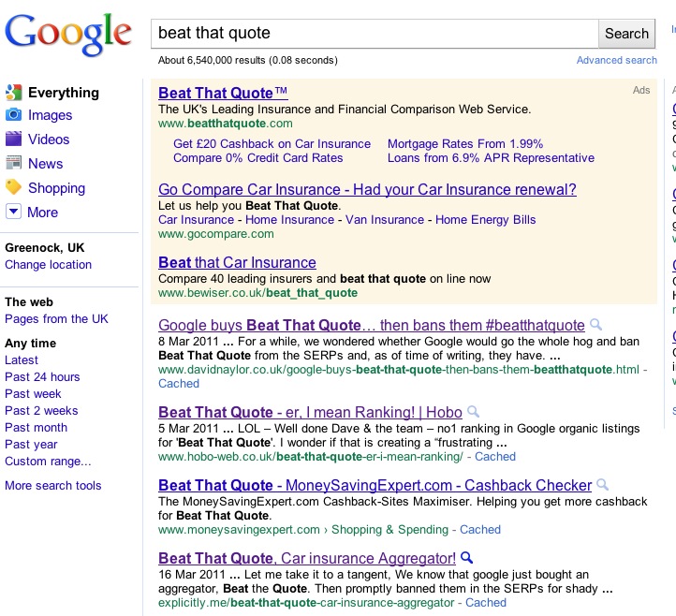The height and width of the screenshot is (616, 676).
Task: Click www.bewiser.co.uk/beat_that_quote URL
Action: (257, 293)
